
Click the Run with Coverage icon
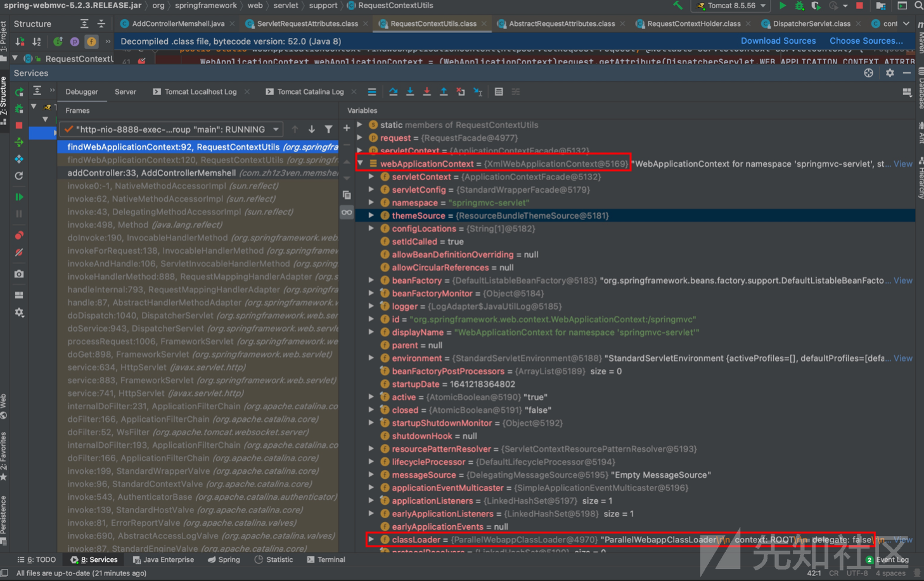pos(816,6)
